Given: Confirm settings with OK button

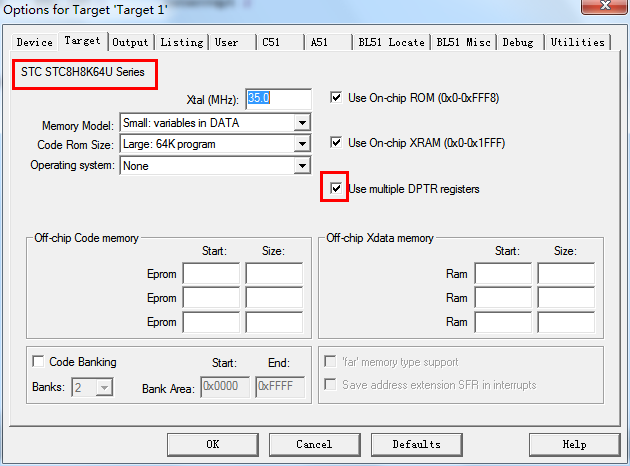Looking at the screenshot, I should pos(213,444).
